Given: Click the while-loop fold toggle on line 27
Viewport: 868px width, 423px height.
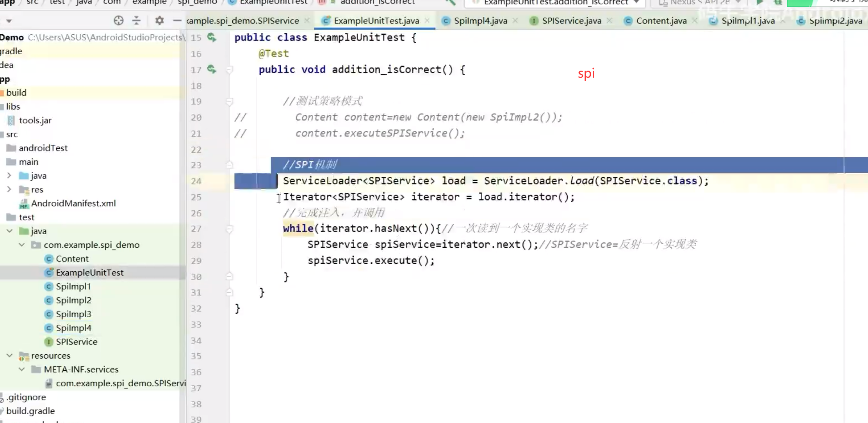Looking at the screenshot, I should pos(230,229).
